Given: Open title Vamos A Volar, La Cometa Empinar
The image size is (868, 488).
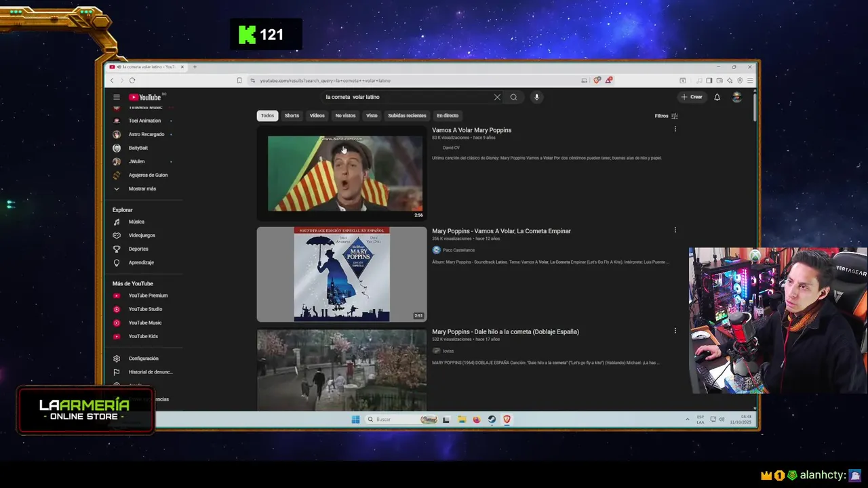Looking at the screenshot, I should point(501,231).
